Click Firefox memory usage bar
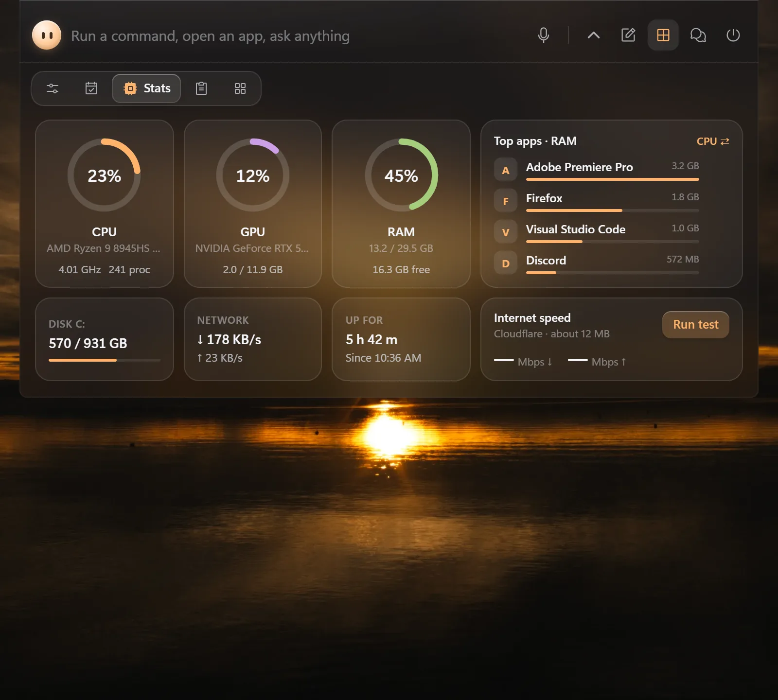Image resolution: width=778 pixels, height=700 pixels. 613,210
